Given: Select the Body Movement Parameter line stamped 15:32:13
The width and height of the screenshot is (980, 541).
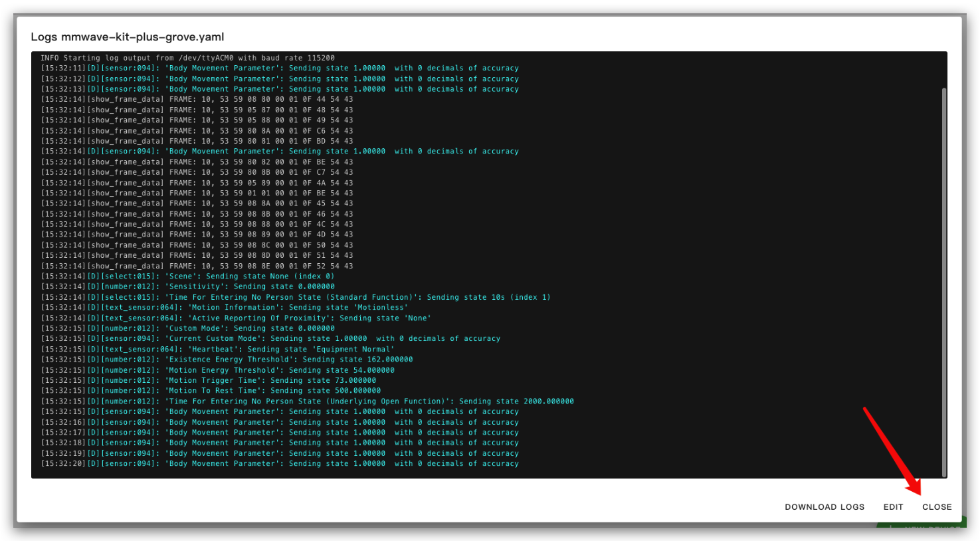Looking at the screenshot, I should click(x=280, y=89).
